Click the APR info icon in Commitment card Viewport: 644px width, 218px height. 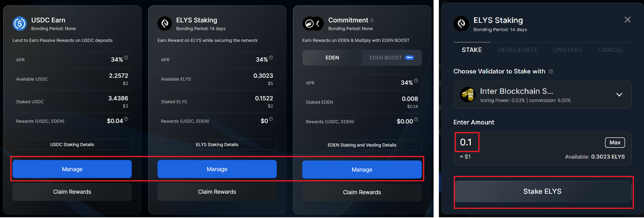[416, 81]
